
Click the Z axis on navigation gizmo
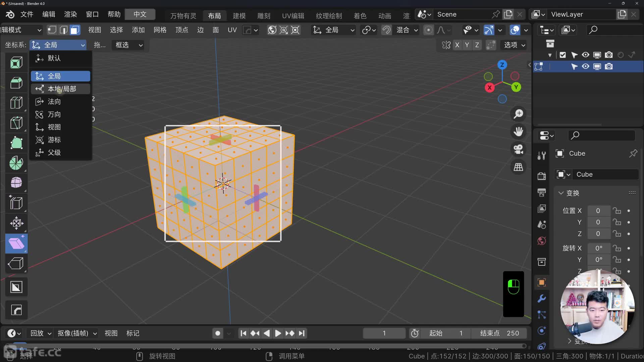coord(502,65)
